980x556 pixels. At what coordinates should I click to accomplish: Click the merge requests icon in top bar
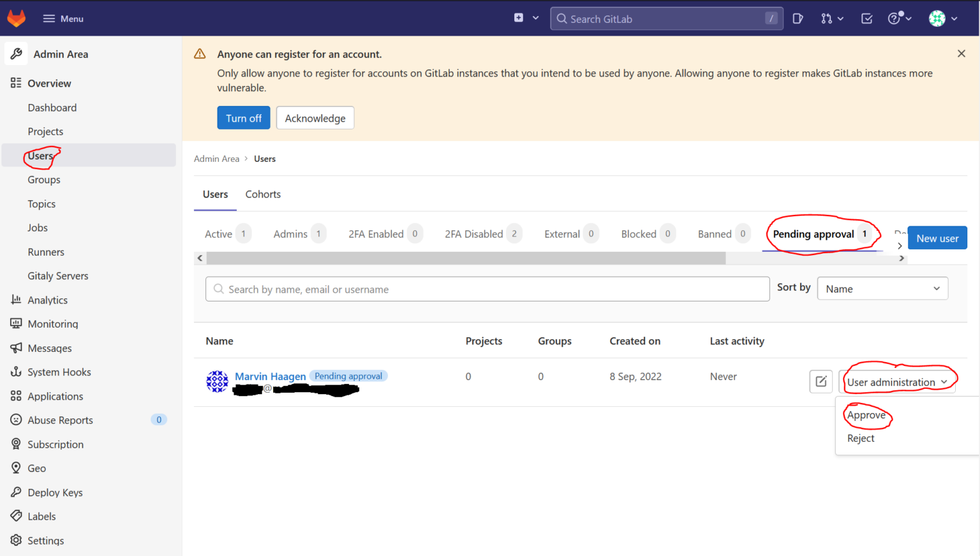coord(828,18)
